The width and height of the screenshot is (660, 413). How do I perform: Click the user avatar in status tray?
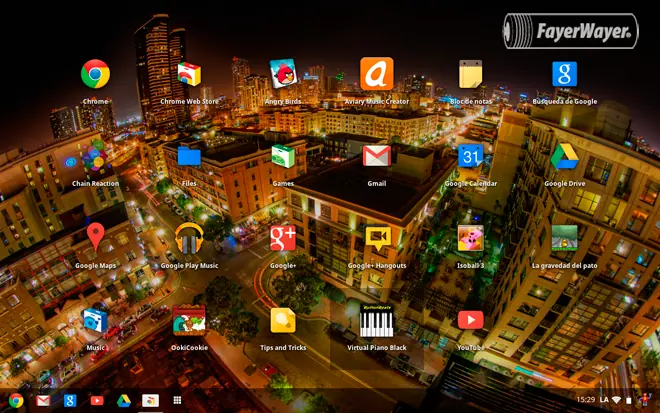(644, 400)
